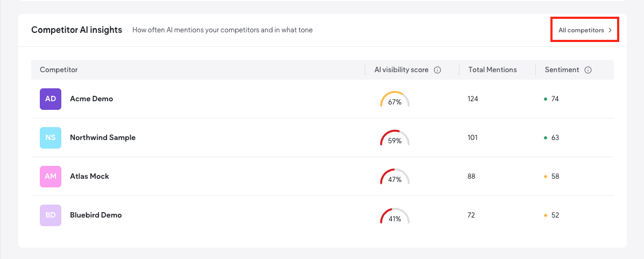
Task: Click the pink AM avatar icon
Action: point(51,177)
